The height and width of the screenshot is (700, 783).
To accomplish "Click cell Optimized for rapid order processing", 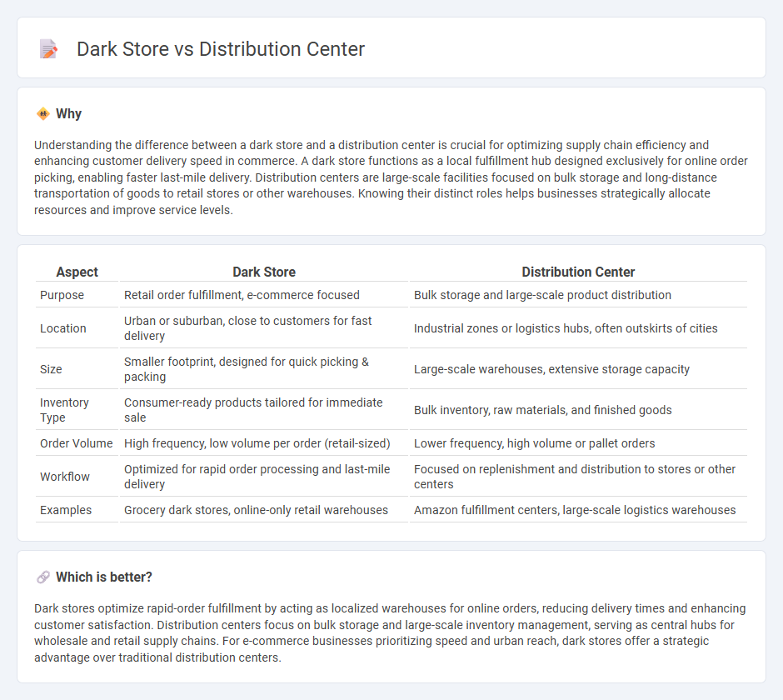I will [x=264, y=477].
